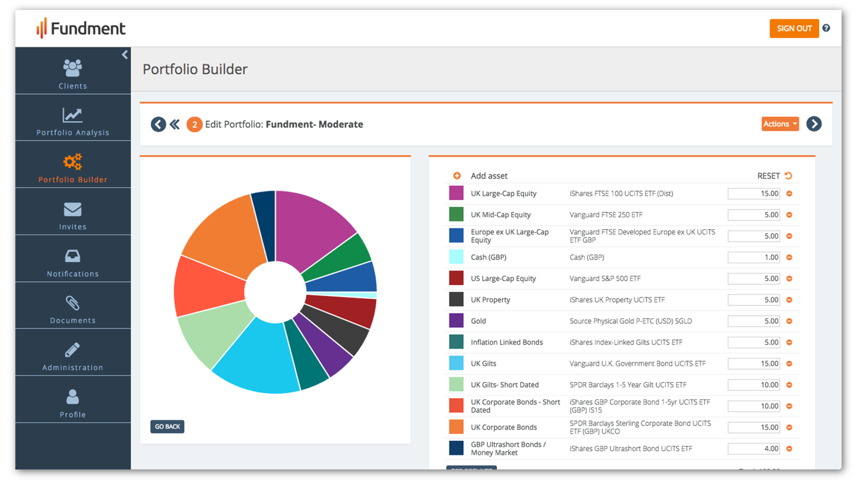This screenshot has width=868, height=490.
Task: Remove the UK Gilts asset
Action: point(789,364)
